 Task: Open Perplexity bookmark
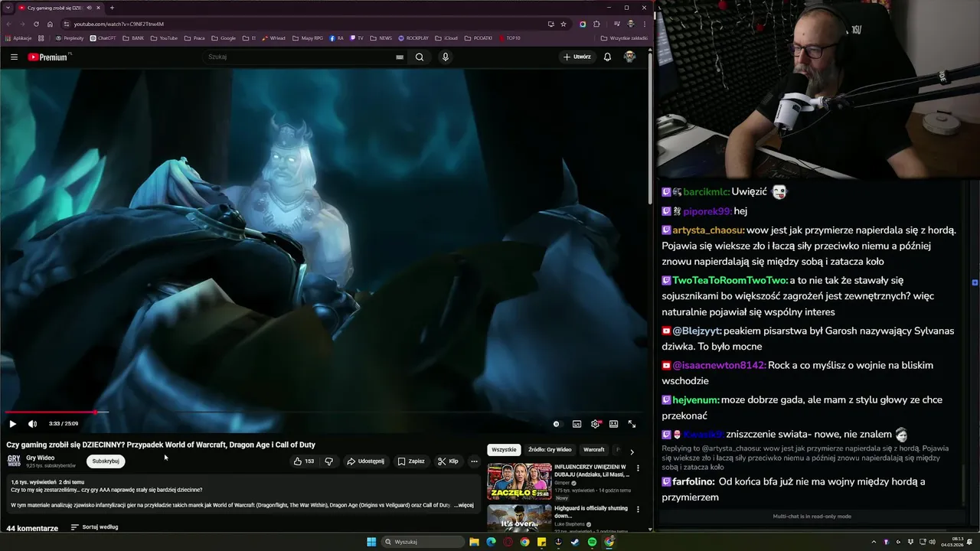(x=70, y=38)
